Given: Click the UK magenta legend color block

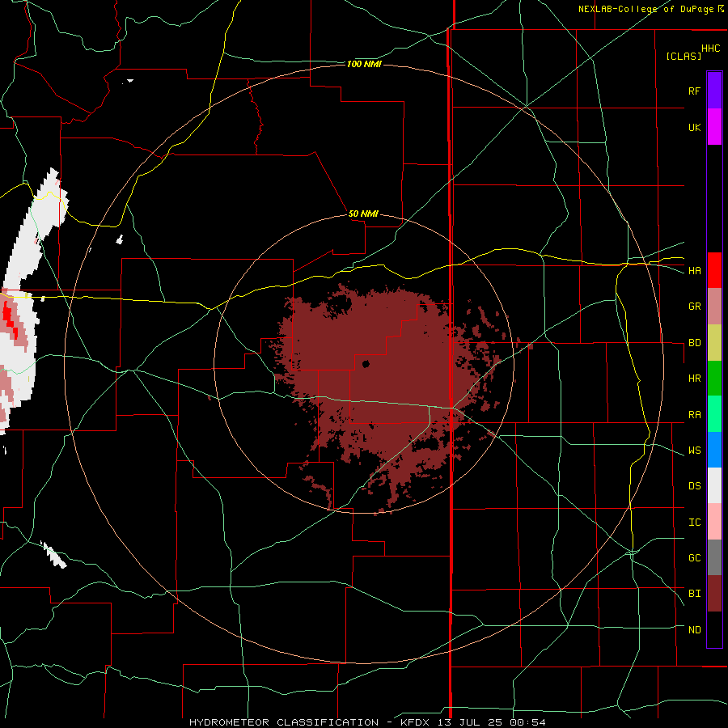Looking at the screenshot, I should pyautogui.click(x=714, y=127).
